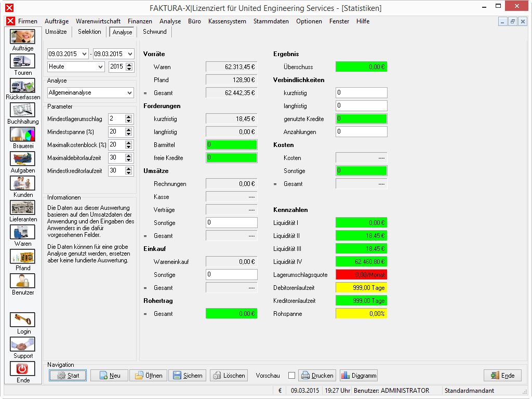Open the Firmen menu

[x=28, y=21]
